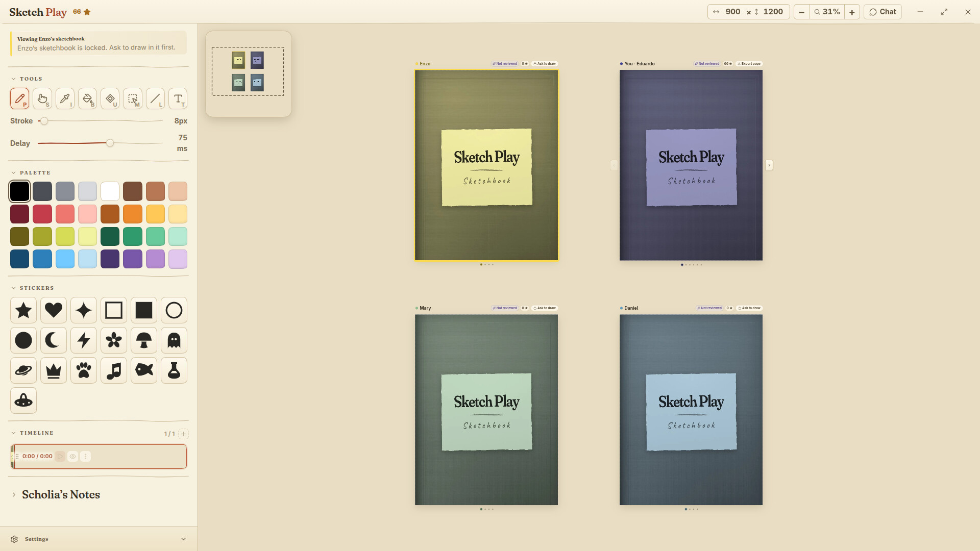The image size is (980, 551).
Task: Choose the Line tool
Action: (155, 98)
